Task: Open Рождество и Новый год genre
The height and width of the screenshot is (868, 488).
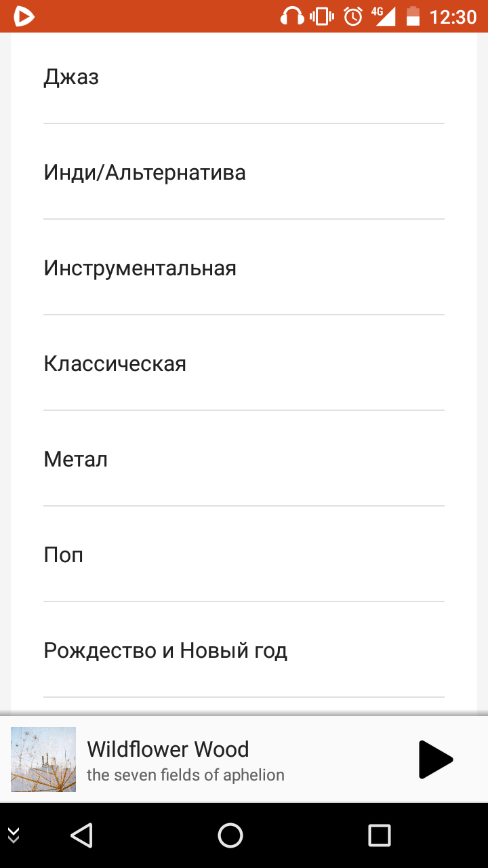Action: click(244, 650)
